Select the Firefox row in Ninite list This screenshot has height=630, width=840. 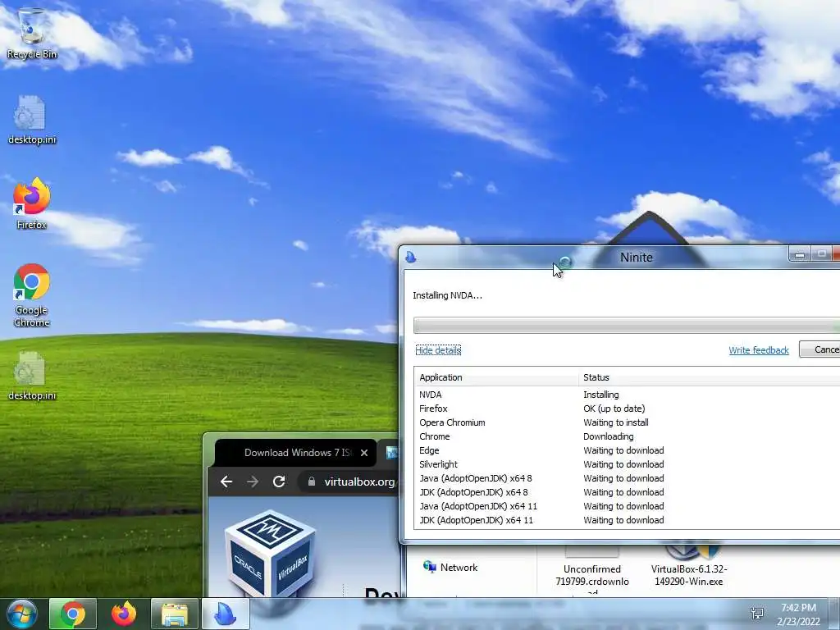[x=627, y=409]
